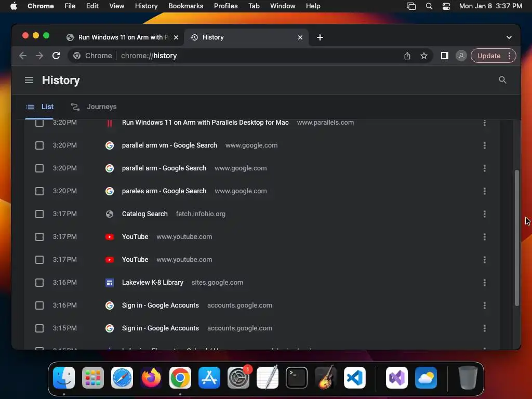The height and width of the screenshot is (399, 532).
Task: Tick the 3:15 PM Sign in entry checkbox
Action: [x=39, y=328]
